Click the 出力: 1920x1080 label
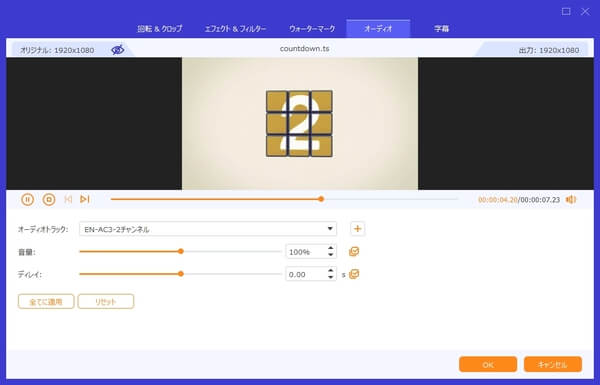This screenshot has height=385, width=600. (549, 50)
